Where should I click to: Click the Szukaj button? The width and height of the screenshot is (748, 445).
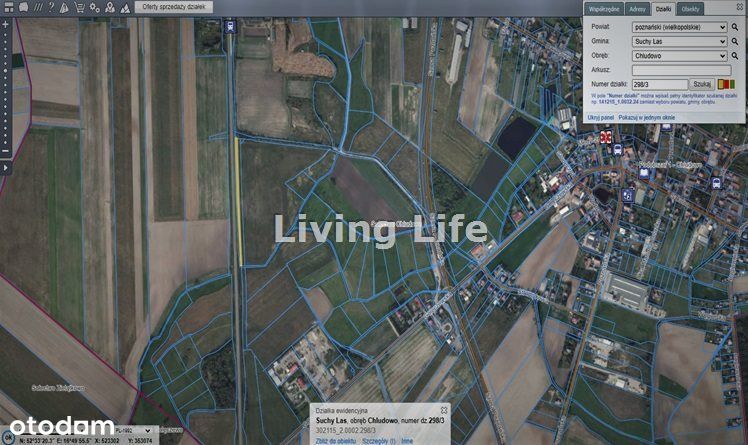pyautogui.click(x=702, y=84)
